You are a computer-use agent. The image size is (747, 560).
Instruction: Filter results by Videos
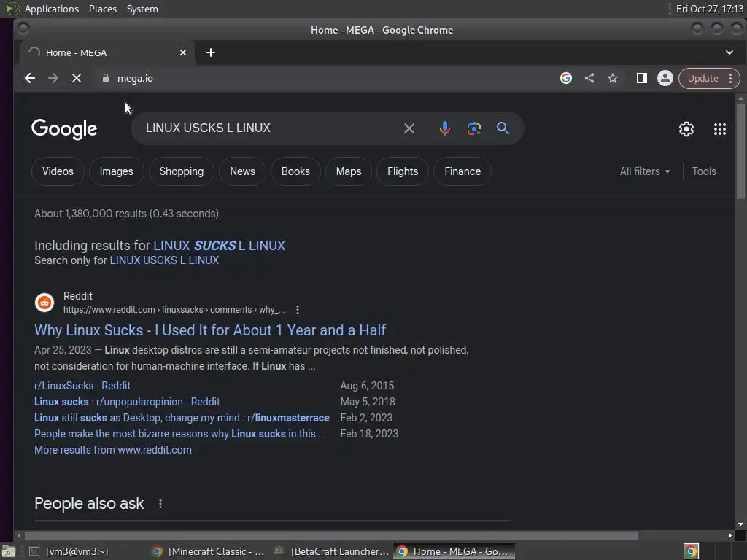[58, 171]
